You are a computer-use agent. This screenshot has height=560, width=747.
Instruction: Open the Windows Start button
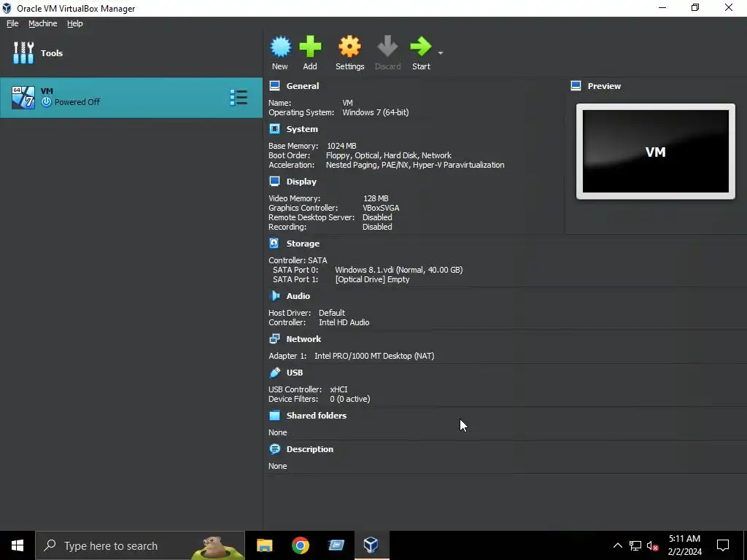pos(18,545)
